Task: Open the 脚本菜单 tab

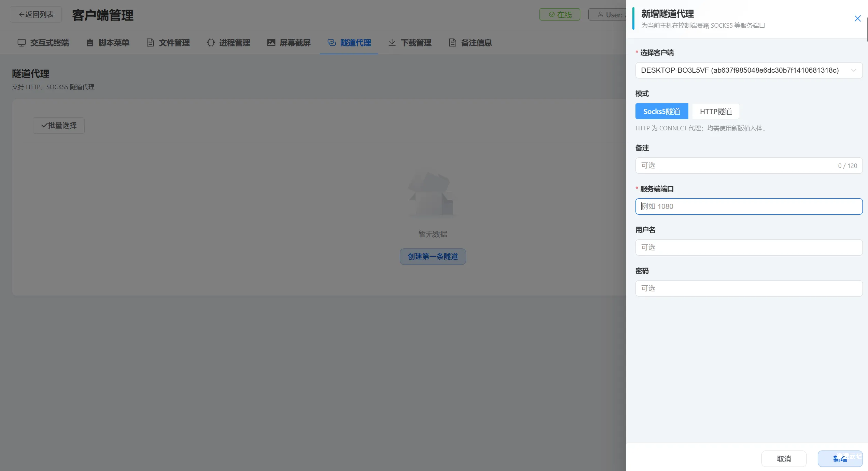Action: pyautogui.click(x=107, y=43)
